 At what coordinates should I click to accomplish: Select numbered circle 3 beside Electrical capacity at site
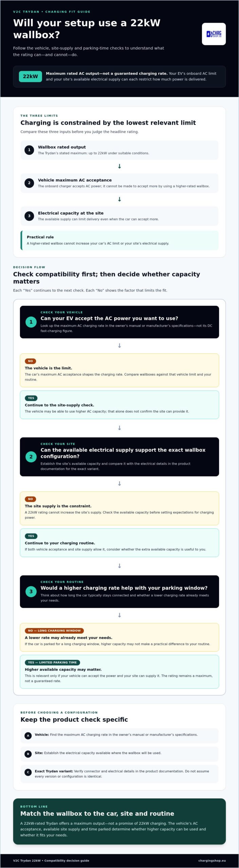[29, 216]
